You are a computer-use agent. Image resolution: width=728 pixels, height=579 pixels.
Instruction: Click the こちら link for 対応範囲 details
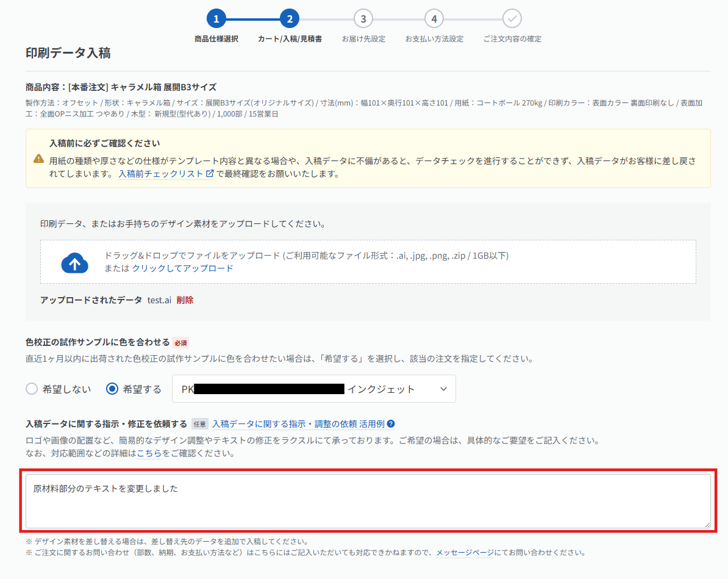pos(149,453)
